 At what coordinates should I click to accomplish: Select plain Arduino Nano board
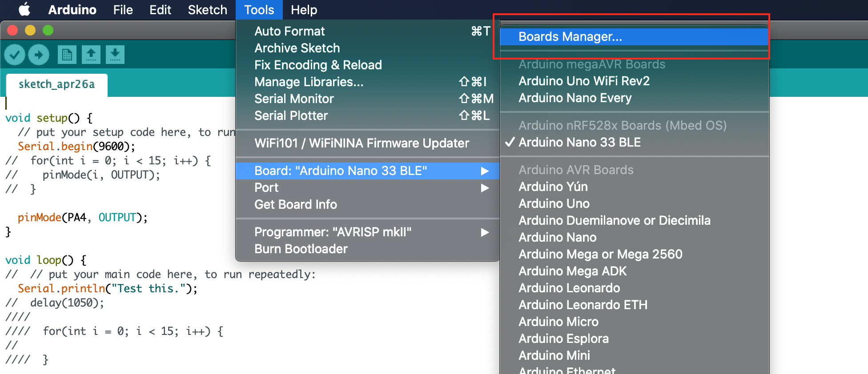634,237
